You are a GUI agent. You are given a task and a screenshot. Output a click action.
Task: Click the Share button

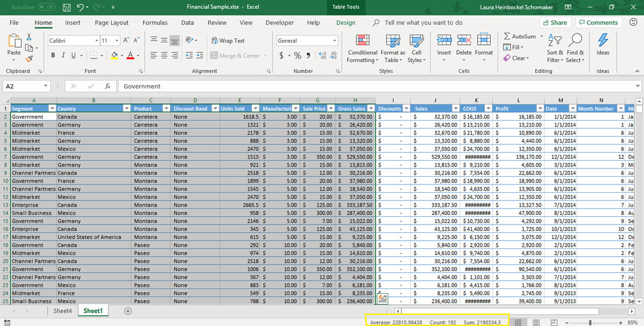[x=555, y=23]
